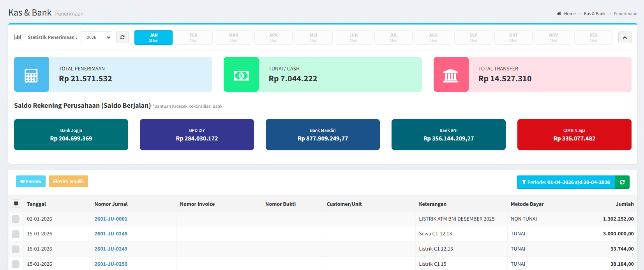The image size is (644, 270).
Task: Click the Home icon in breadcrumb
Action: (559, 14)
